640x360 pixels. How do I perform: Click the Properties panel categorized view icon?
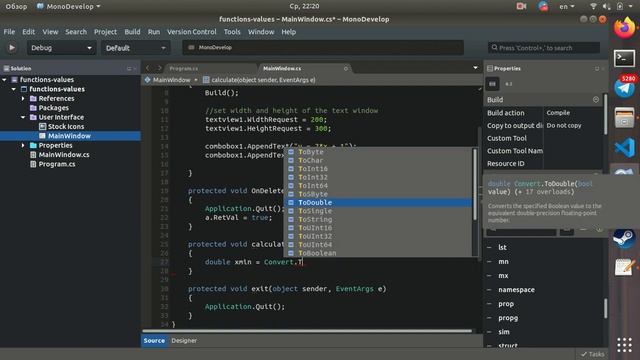pos(492,84)
